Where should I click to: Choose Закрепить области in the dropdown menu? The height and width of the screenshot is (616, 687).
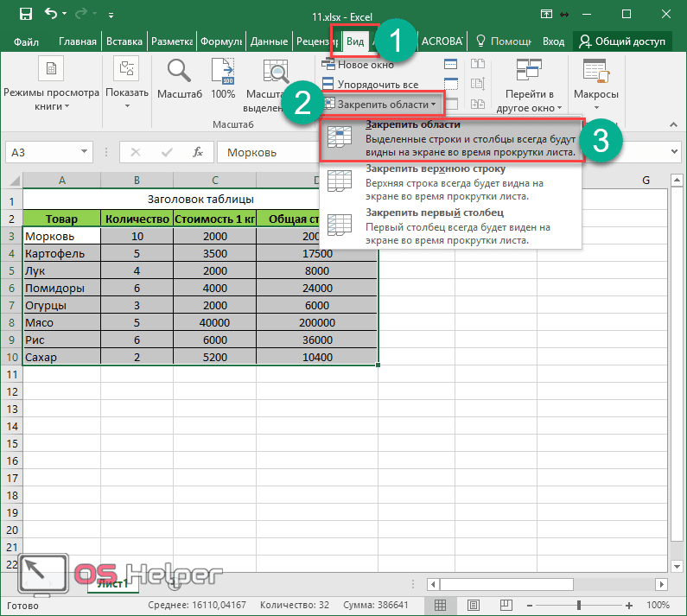click(x=452, y=139)
